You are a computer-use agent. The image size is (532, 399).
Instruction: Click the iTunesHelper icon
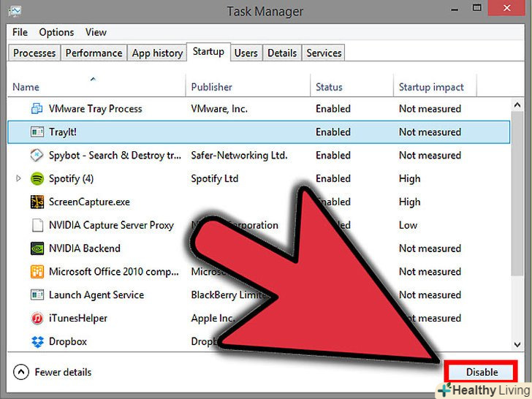pos(37,319)
